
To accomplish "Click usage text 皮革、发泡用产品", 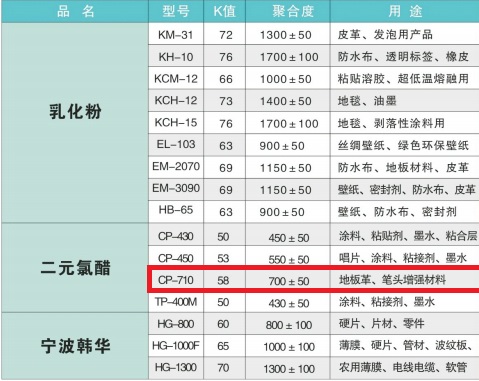I will [385, 34].
